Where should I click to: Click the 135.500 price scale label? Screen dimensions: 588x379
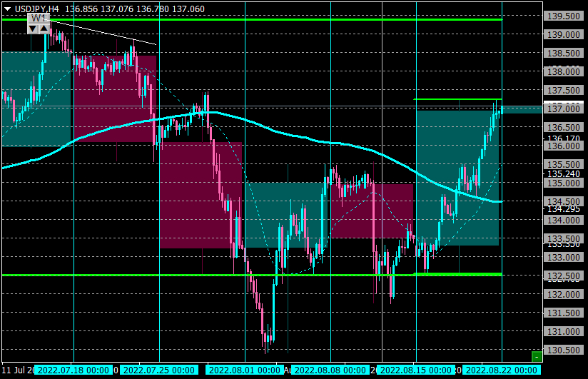564,165
